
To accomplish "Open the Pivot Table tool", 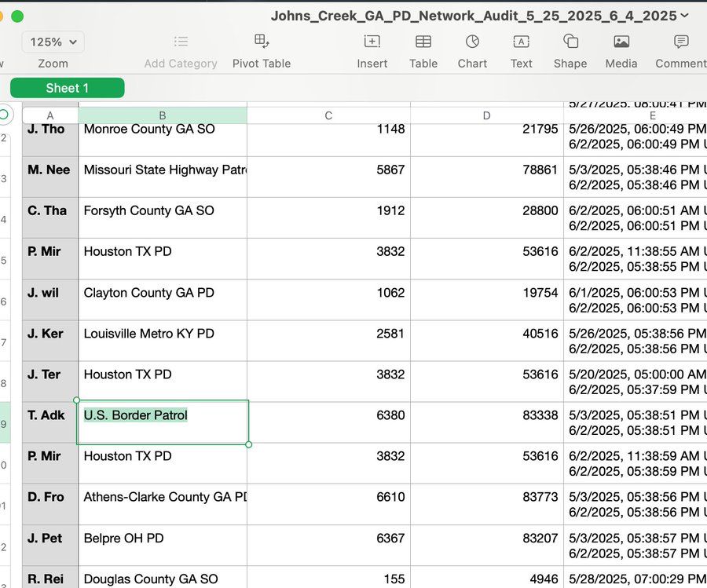I will [x=262, y=42].
